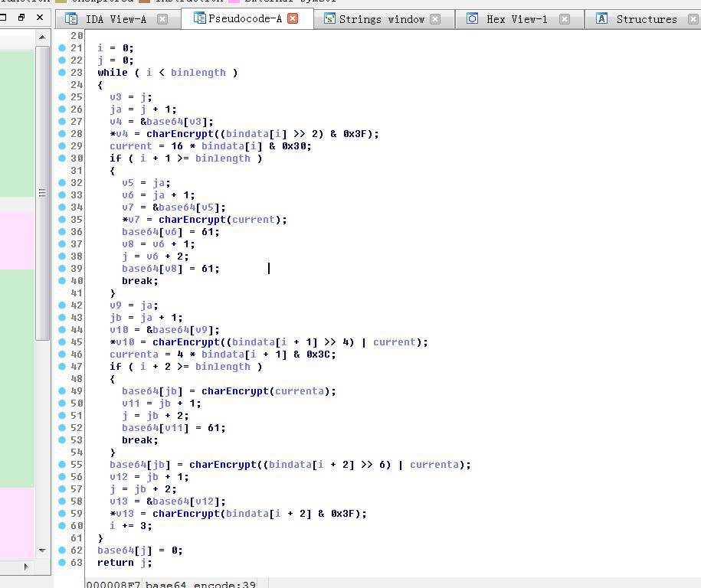Click charEncrypt call on line 55
701x588 pixels.
click(223, 465)
